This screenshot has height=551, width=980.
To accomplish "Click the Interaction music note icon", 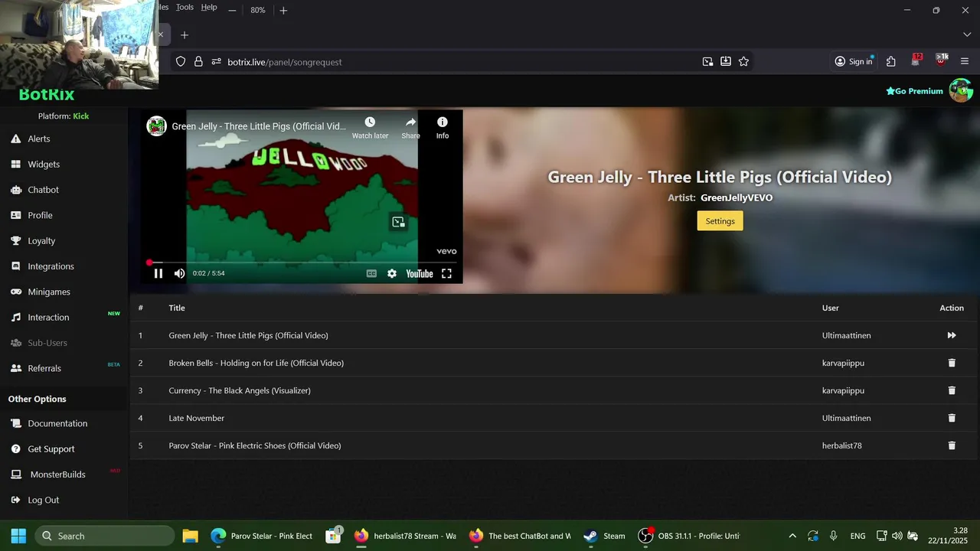I will point(15,317).
